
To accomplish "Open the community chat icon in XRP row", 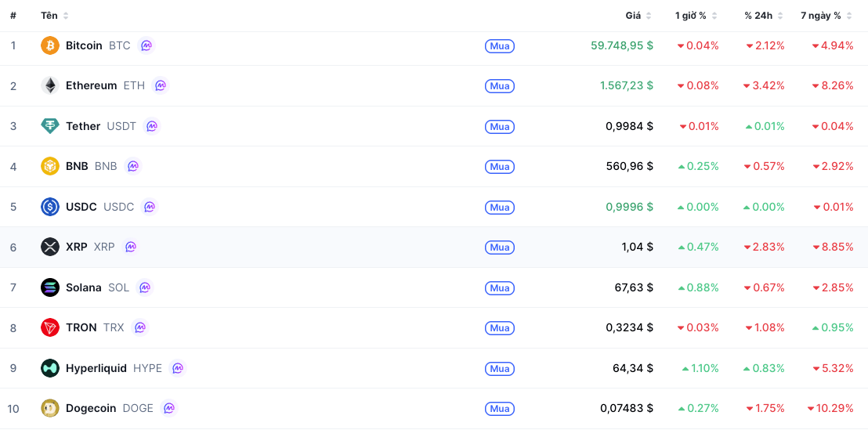I will [x=131, y=247].
